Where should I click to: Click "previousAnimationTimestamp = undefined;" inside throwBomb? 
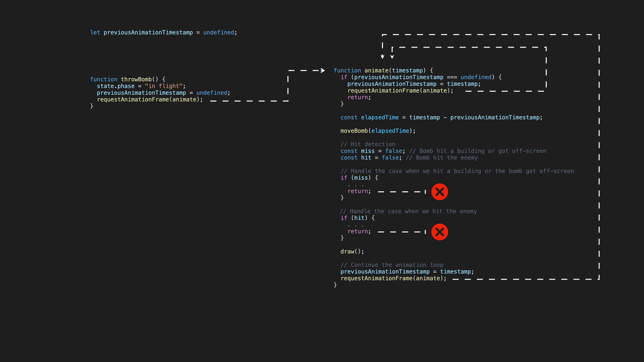[x=163, y=93]
